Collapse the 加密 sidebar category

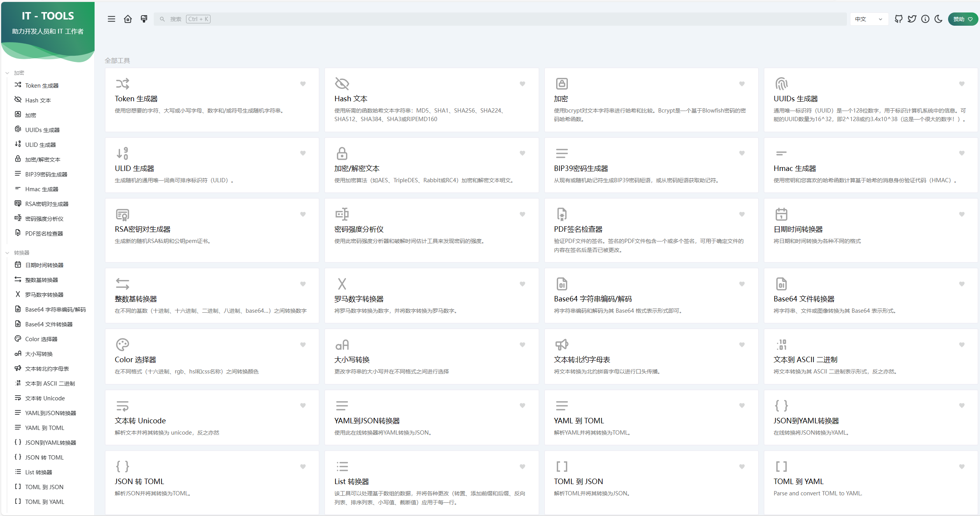point(19,73)
